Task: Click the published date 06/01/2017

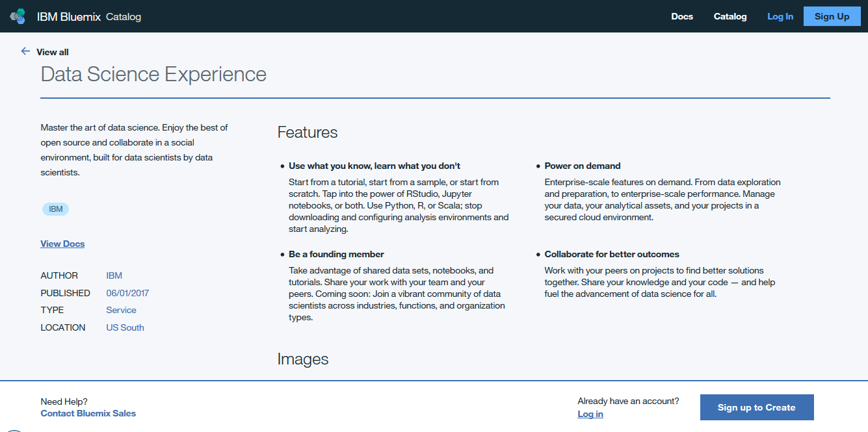Action: coord(127,293)
